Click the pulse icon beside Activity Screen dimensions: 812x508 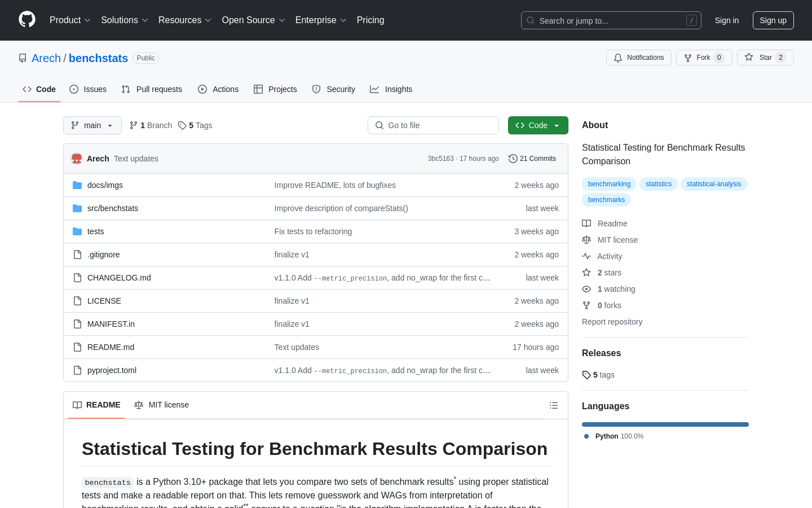pyautogui.click(x=586, y=256)
